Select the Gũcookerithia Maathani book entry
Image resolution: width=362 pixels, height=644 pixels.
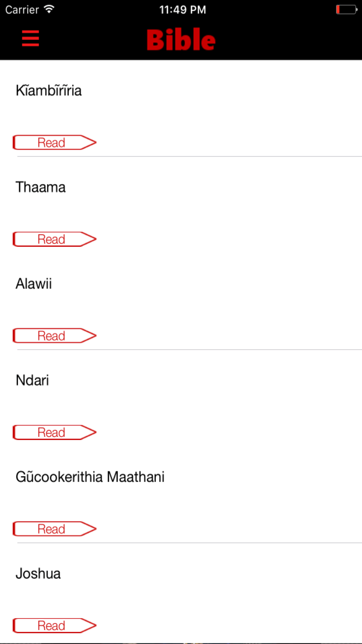tap(90, 477)
